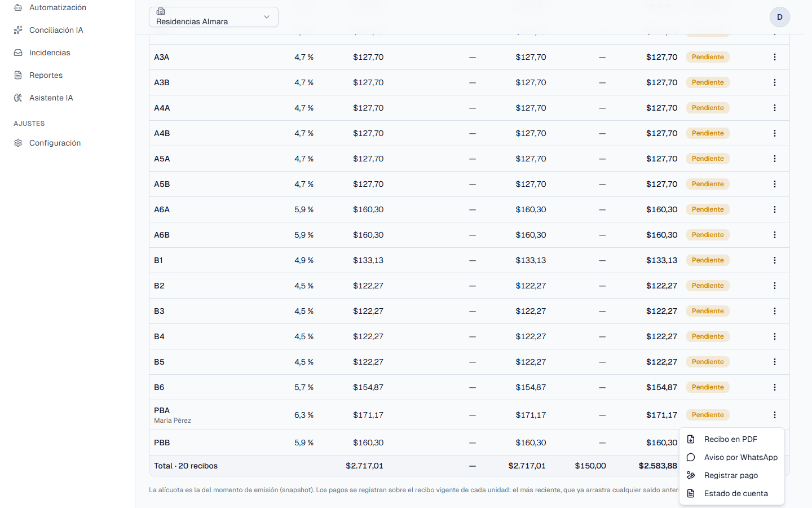Viewport: 812px width, 508px height.
Task: Click the María Pérez PBA unit cell
Action: [x=173, y=415]
